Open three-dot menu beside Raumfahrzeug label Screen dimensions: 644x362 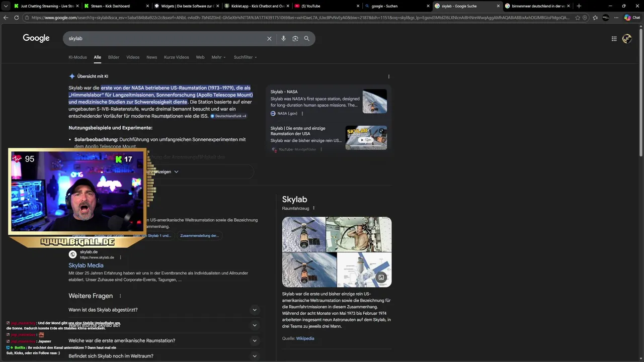tap(313, 208)
